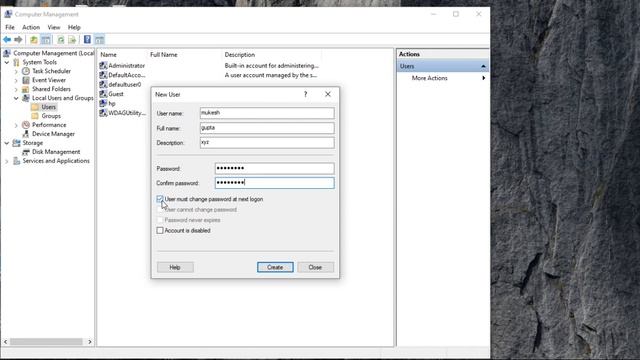Click the Refresh toolbar icon

tap(60, 40)
